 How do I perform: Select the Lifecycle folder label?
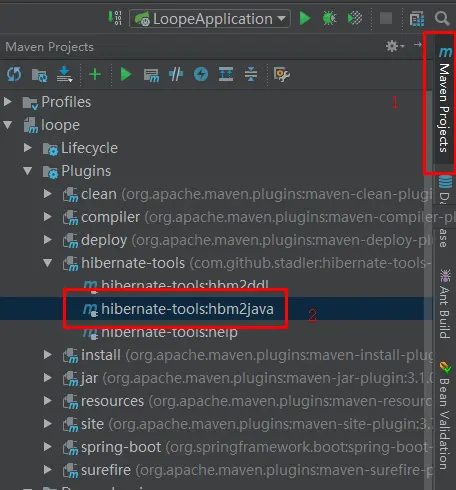point(89,148)
